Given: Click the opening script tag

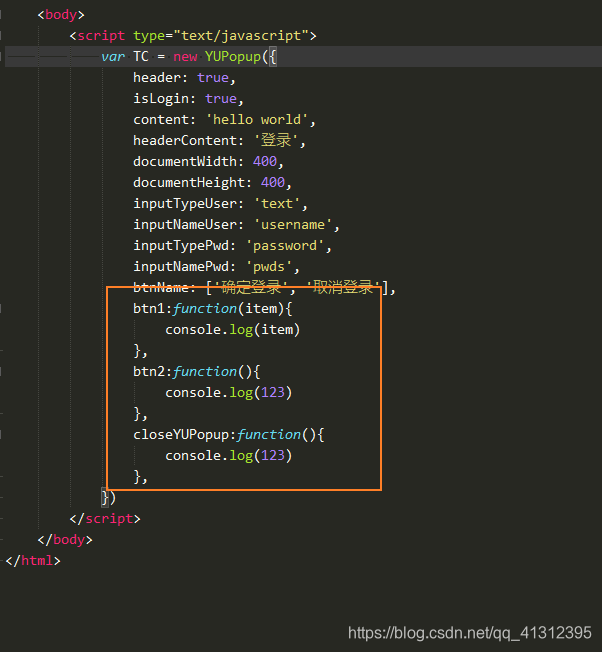Looking at the screenshot, I should coord(193,36).
